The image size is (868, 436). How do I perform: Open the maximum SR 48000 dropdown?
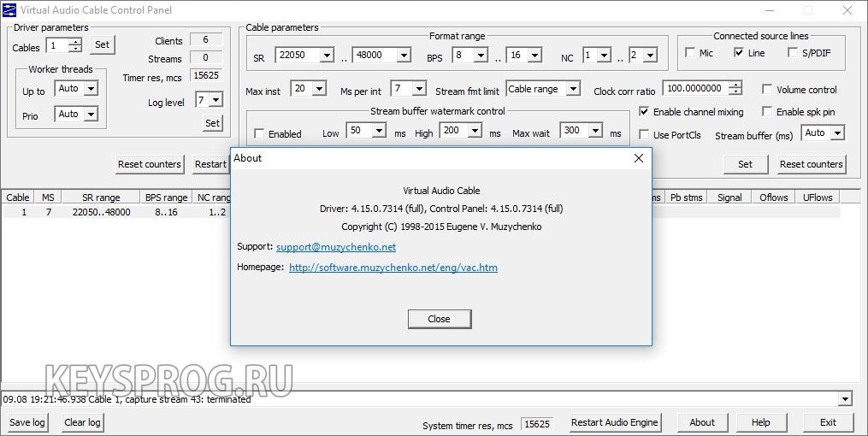(404, 55)
